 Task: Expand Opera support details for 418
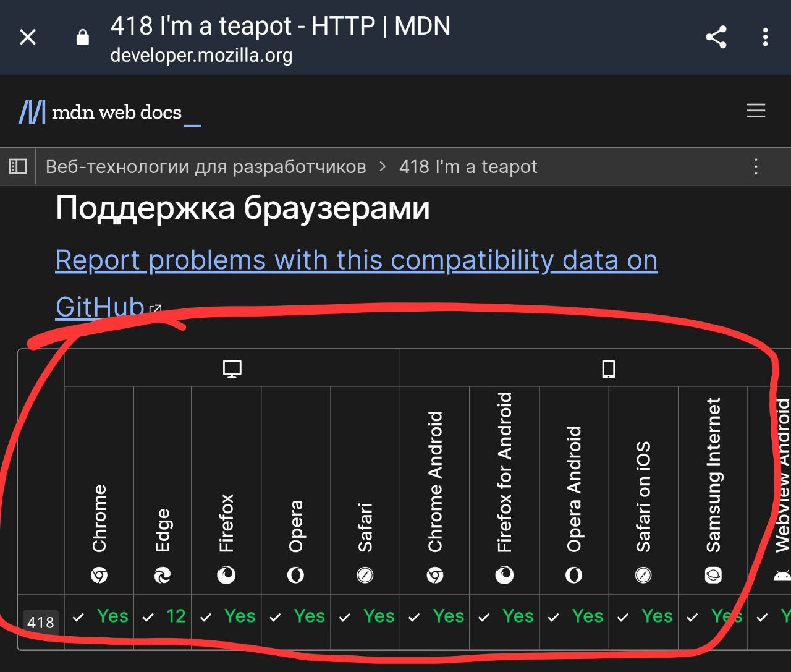(x=296, y=621)
